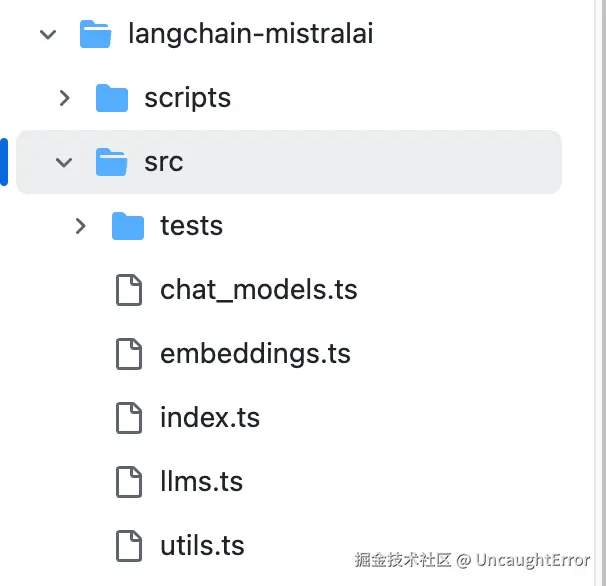This screenshot has height=586, width=606.
Task: Click the embeddings.ts file icon
Action: (128, 354)
